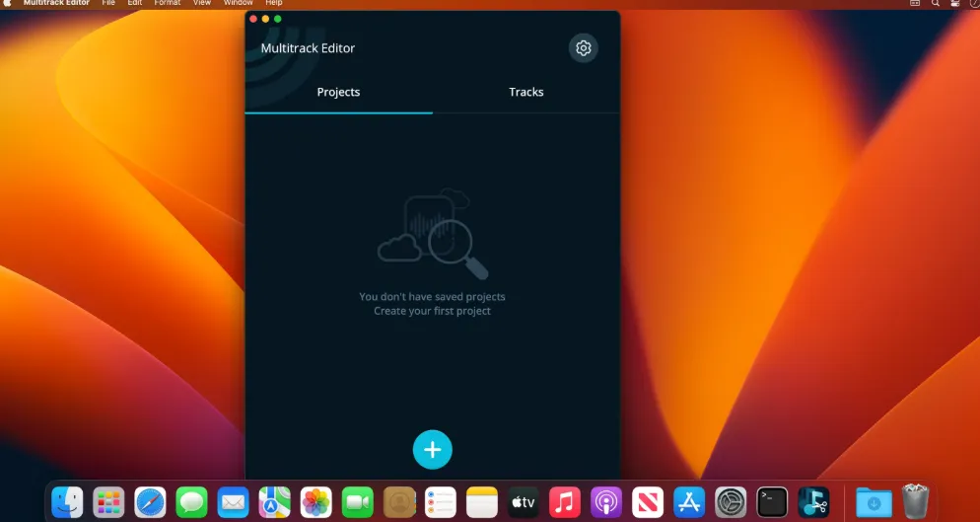The width and height of the screenshot is (980, 522).
Task: Open Terminal from the dock
Action: pyautogui.click(x=772, y=502)
